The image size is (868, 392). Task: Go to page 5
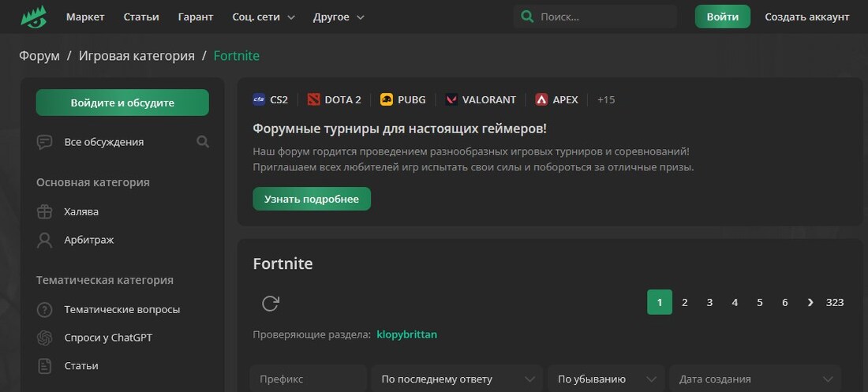(759, 302)
